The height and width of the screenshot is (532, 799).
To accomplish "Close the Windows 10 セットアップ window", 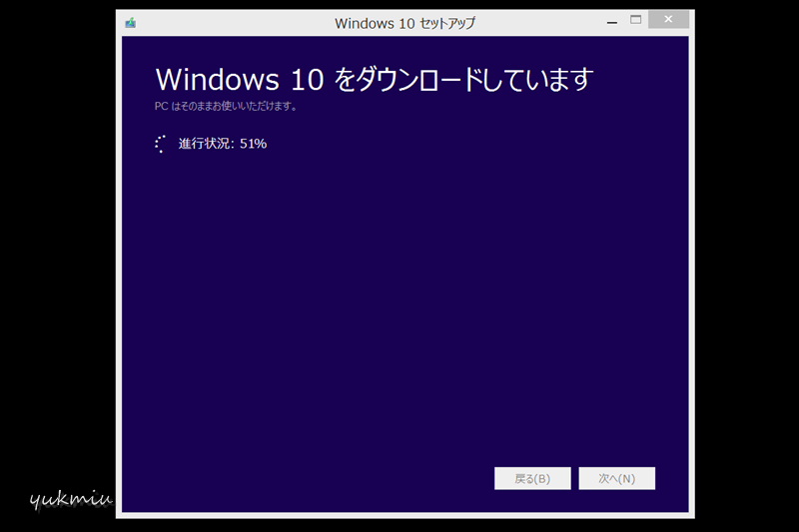I will pyautogui.click(x=668, y=19).
